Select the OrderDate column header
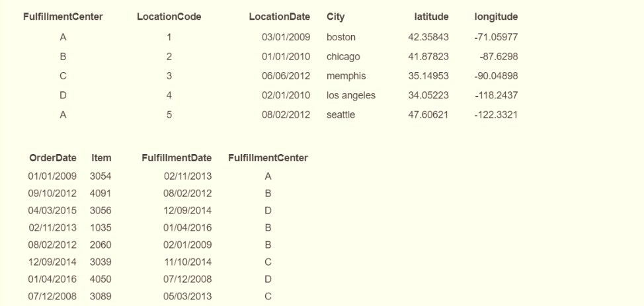This screenshot has height=306, width=644. (54, 158)
